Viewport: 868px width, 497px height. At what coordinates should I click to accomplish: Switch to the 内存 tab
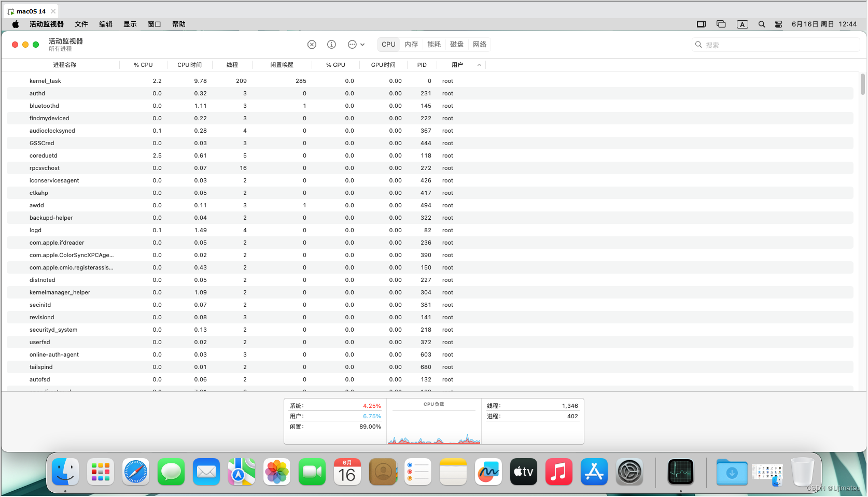tap(411, 45)
